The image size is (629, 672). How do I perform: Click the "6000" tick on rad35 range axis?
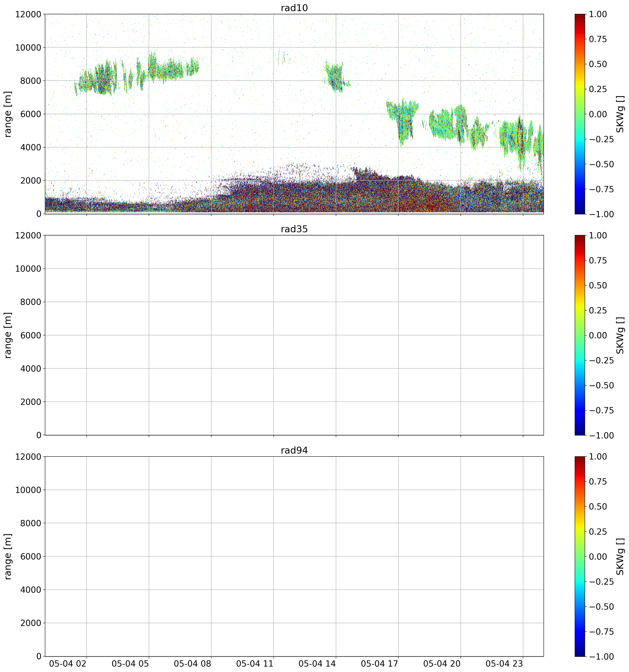(31, 335)
